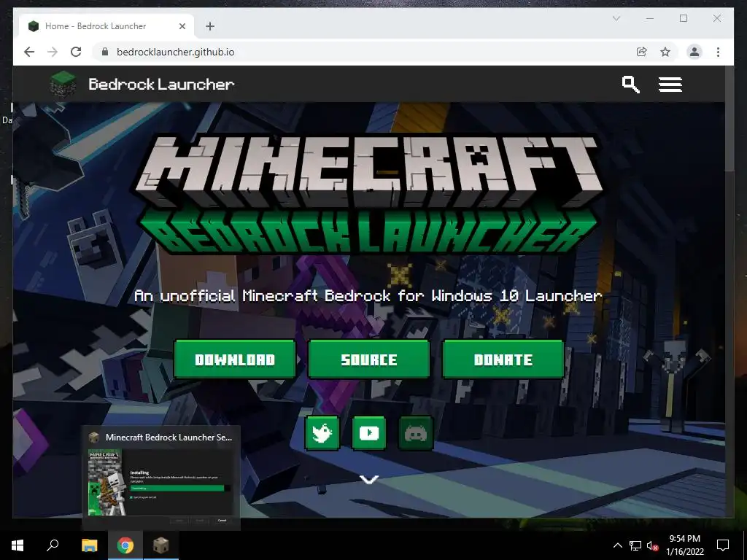Bookmark this tab with the star icon

coord(665,52)
